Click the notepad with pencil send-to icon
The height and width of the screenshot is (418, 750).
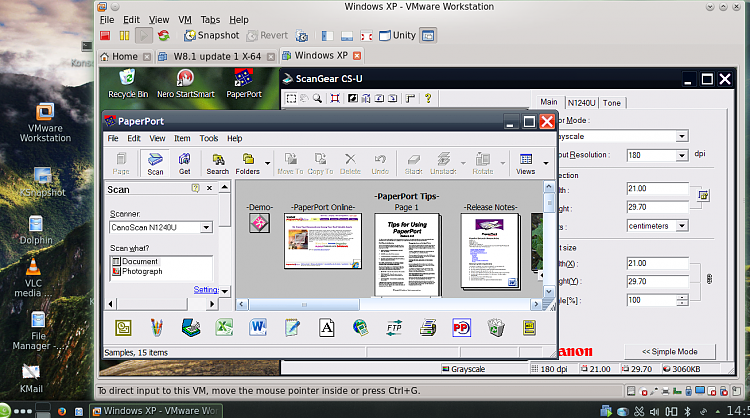[x=292, y=328]
